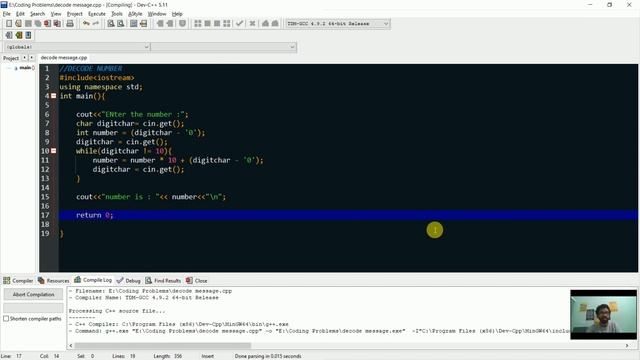Click the Goto Function toolbar icon
This screenshot has height=360, width=640.
(x=133, y=24)
